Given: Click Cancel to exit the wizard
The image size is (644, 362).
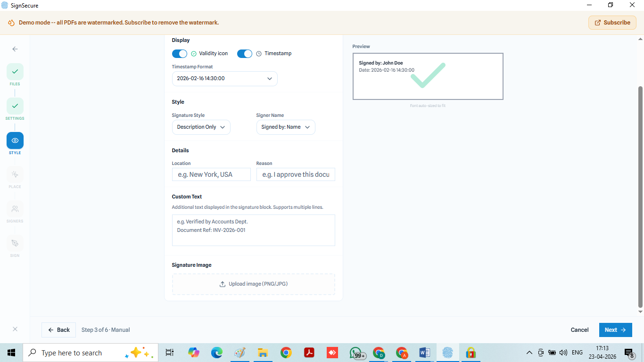Looking at the screenshot, I should click(579, 330).
